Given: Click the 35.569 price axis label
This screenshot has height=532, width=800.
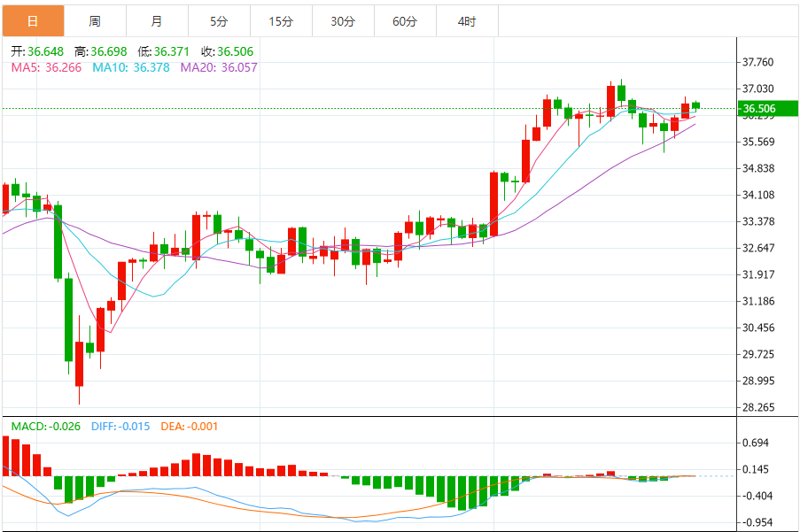Looking at the screenshot, I should coord(757,142).
